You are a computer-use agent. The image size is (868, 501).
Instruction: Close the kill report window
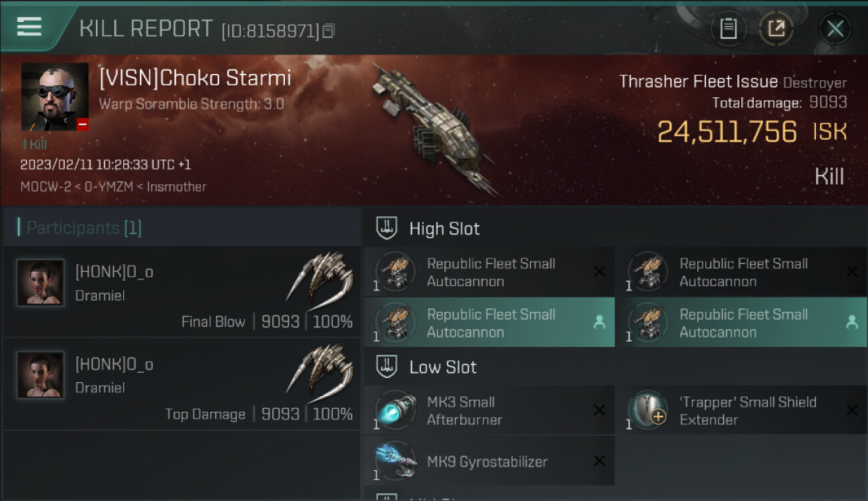point(835,29)
